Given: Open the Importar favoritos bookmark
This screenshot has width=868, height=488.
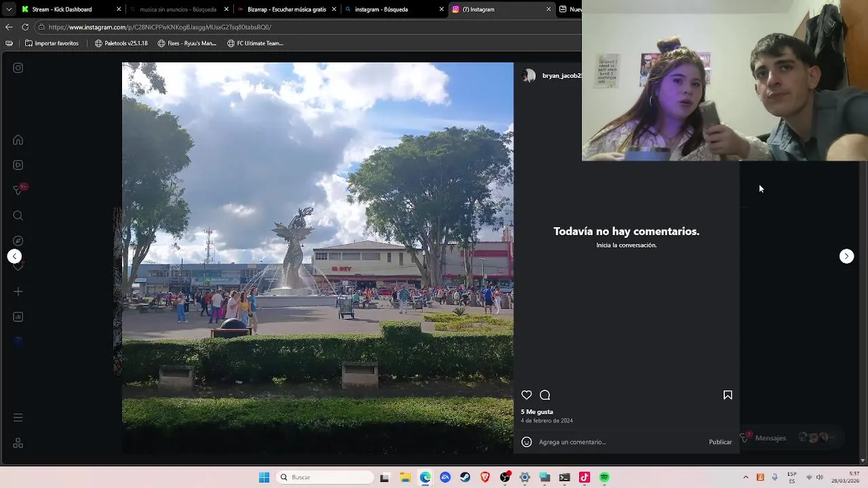Looking at the screenshot, I should click(52, 43).
